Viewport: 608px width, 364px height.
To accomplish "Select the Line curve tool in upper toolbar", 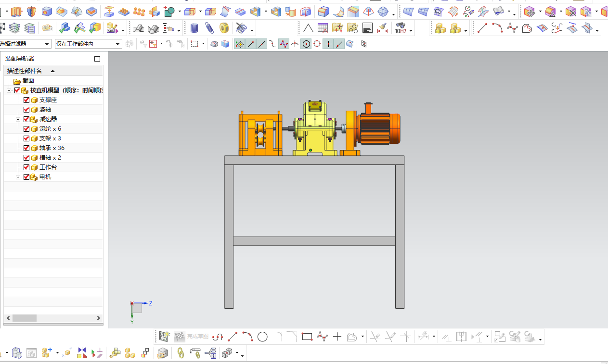I will pos(482,28).
